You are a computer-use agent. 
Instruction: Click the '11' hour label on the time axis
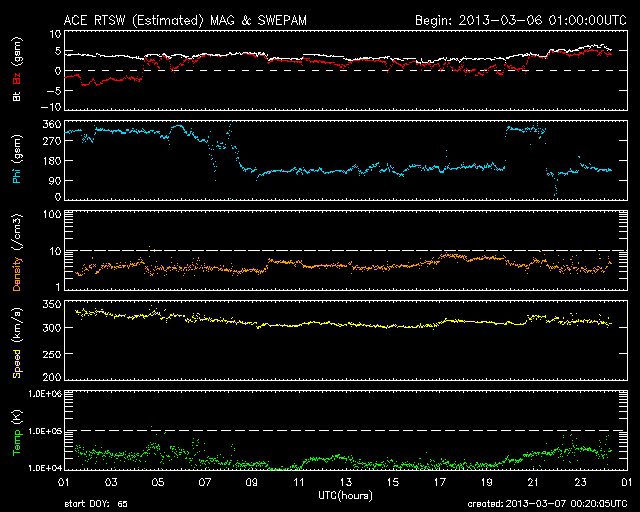point(299,482)
